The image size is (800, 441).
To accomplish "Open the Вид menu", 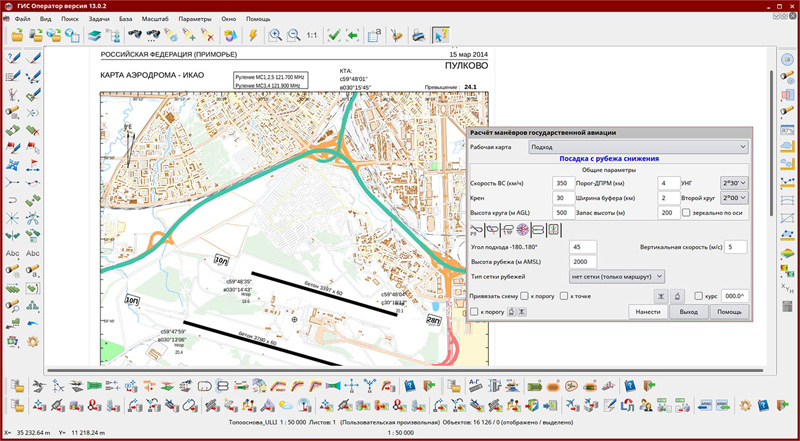I will pyautogui.click(x=46, y=19).
